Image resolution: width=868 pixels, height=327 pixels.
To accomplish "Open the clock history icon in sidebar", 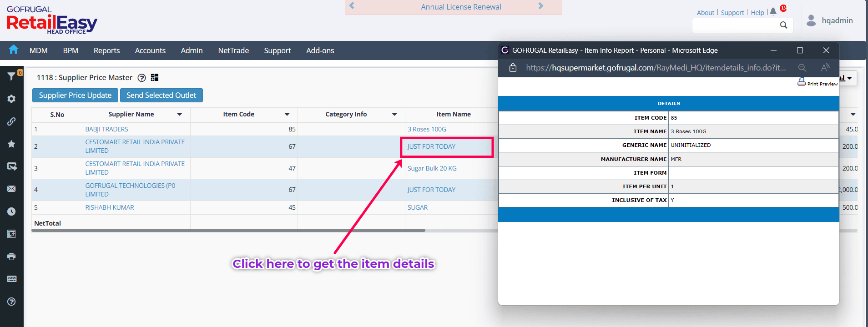I will pyautogui.click(x=11, y=211).
